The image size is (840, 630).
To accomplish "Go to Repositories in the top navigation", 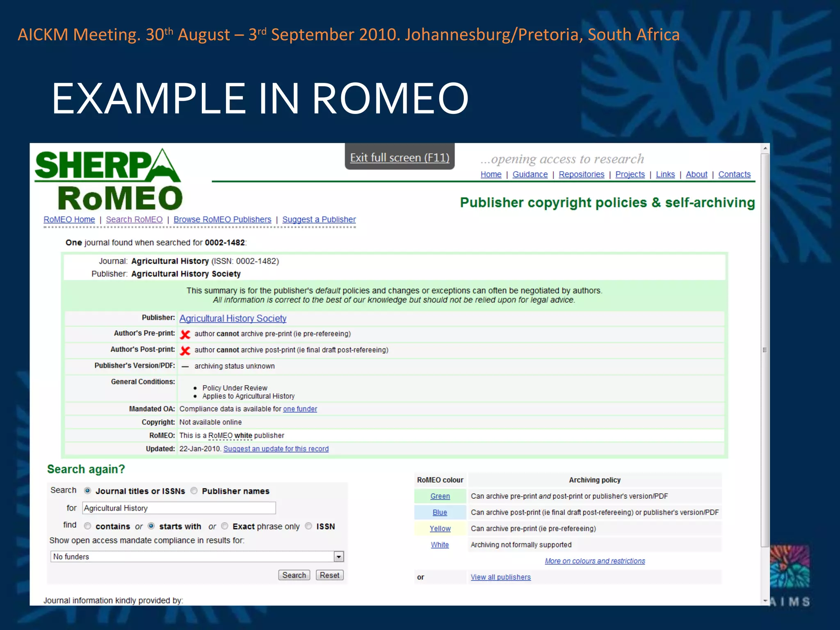I will click(x=581, y=174).
